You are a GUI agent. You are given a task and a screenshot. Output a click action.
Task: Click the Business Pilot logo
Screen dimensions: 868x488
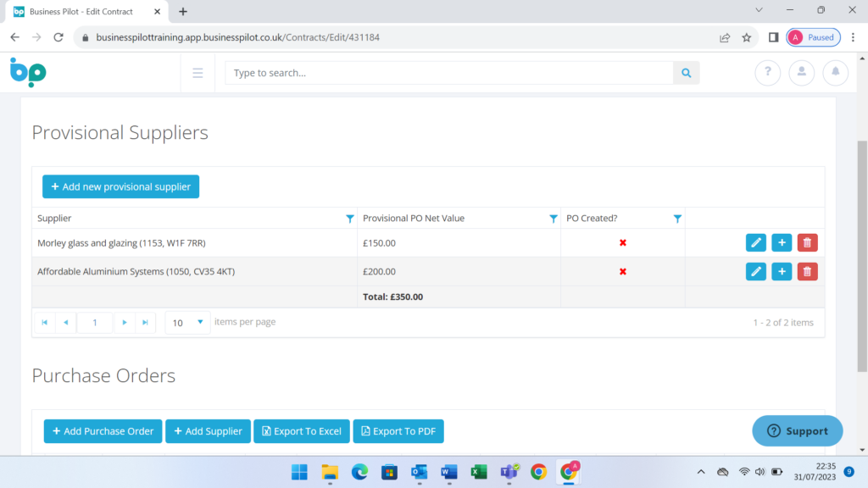[28, 73]
